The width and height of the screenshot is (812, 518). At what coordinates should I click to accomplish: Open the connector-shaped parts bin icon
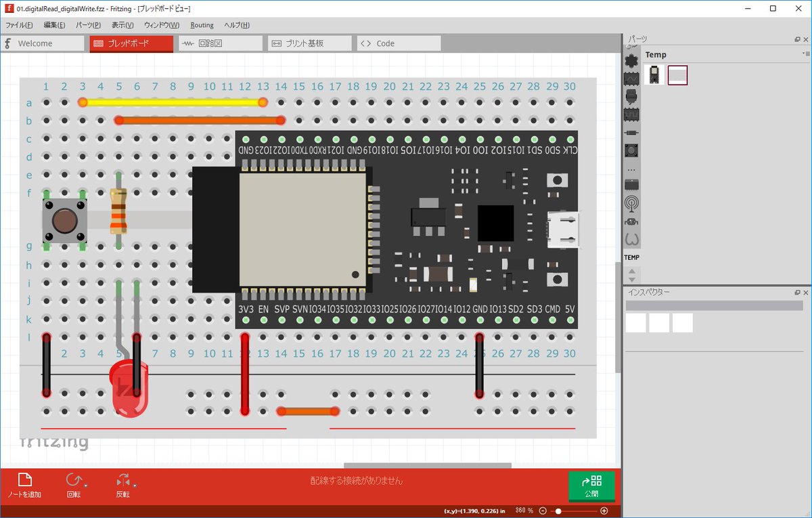pyautogui.click(x=631, y=97)
